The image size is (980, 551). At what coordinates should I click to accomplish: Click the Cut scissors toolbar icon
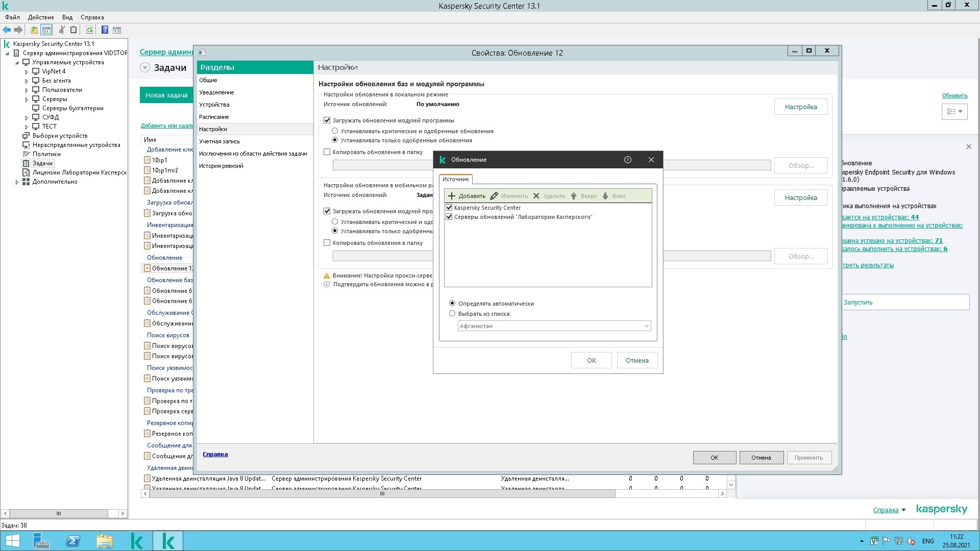point(62,30)
